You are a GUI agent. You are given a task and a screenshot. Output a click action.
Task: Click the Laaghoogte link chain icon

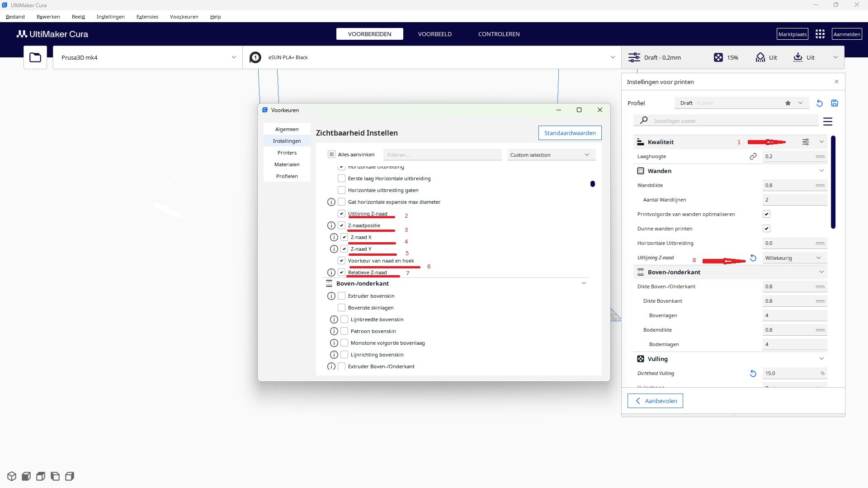pyautogui.click(x=753, y=156)
